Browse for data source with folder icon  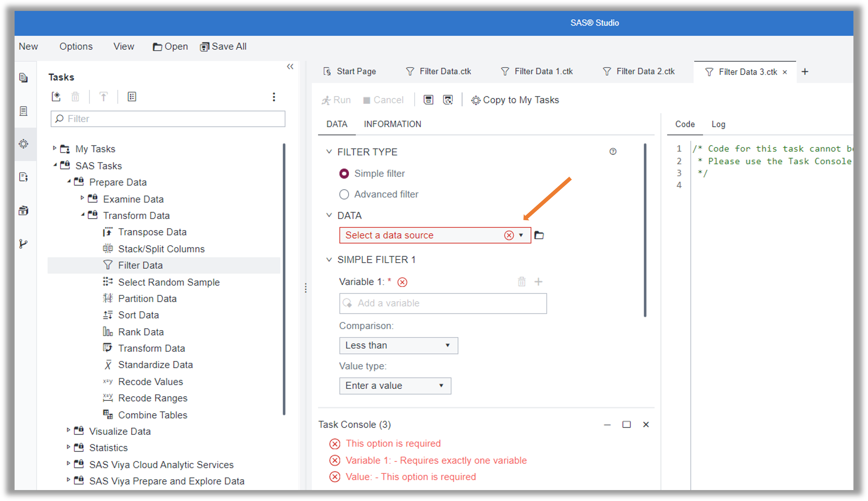click(x=539, y=235)
